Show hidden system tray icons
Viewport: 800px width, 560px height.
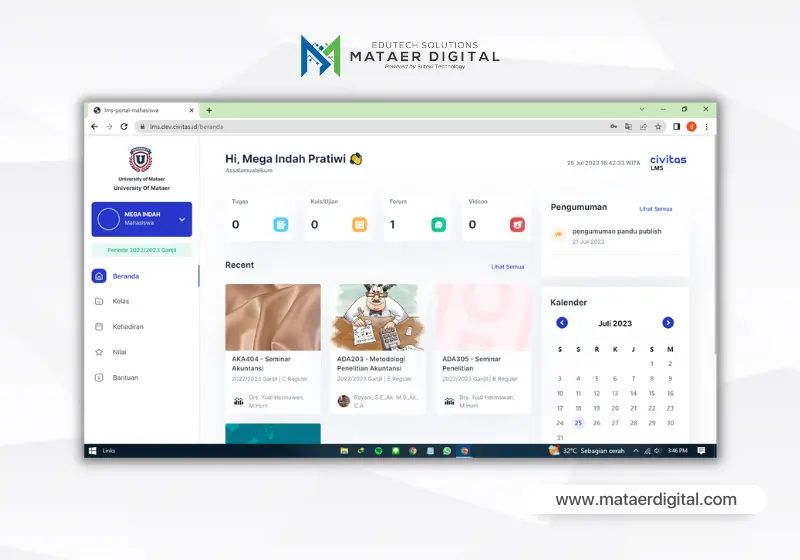tap(636, 451)
